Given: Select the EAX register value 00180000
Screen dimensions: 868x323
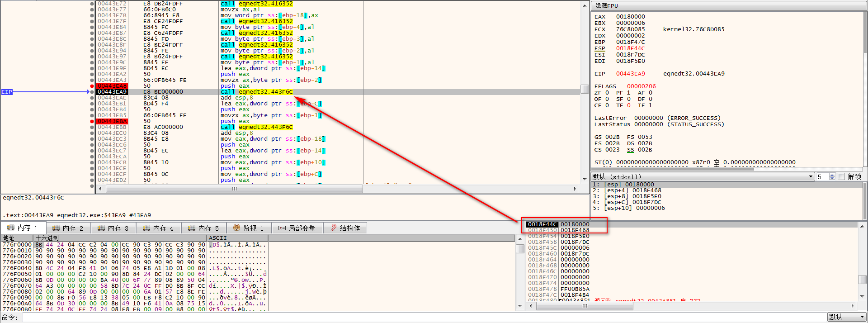Looking at the screenshot, I should pyautogui.click(x=630, y=17).
